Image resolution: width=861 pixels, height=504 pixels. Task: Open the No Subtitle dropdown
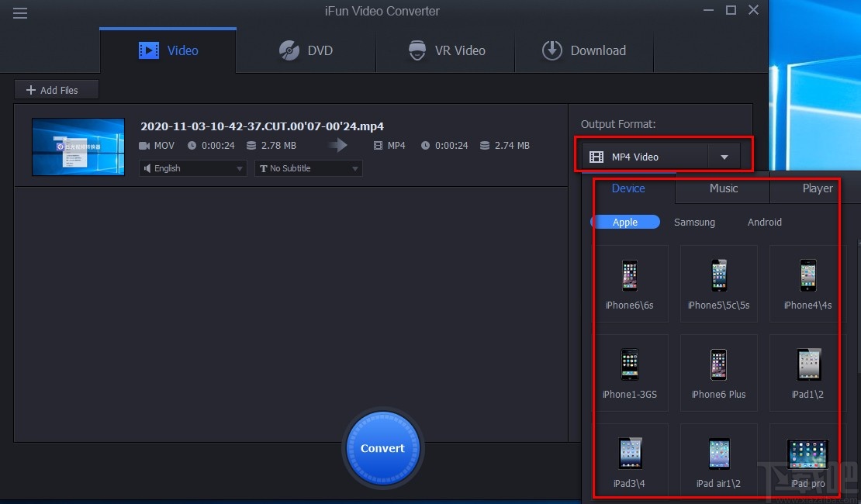point(309,168)
